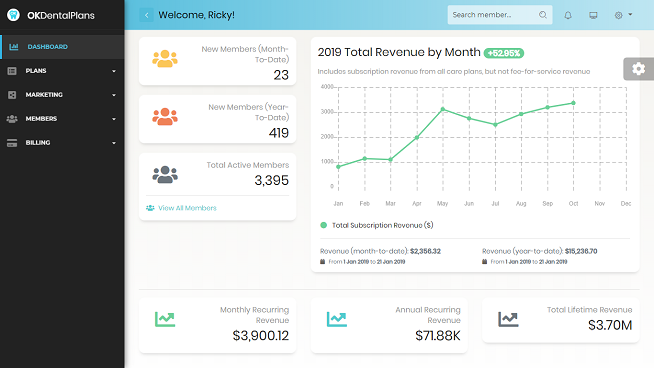Click the OKDentalPlans brand name
Image resolution: width=654 pixels, height=368 pixels.
[61, 15]
